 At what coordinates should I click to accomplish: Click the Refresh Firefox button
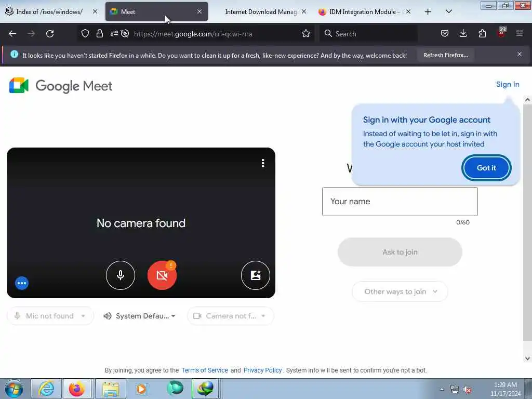coord(445,55)
